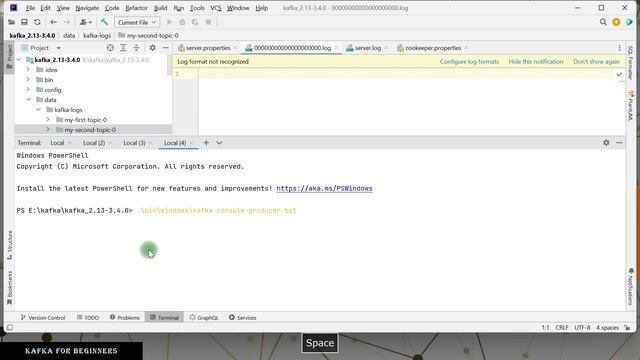This screenshot has width=640, height=360.
Task: Open the Refactor menu
Action: [x=136, y=8]
